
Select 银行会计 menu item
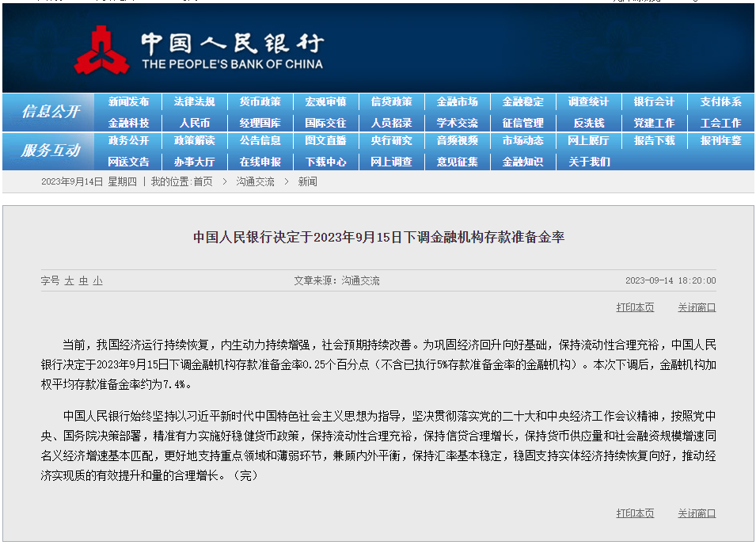point(654,101)
